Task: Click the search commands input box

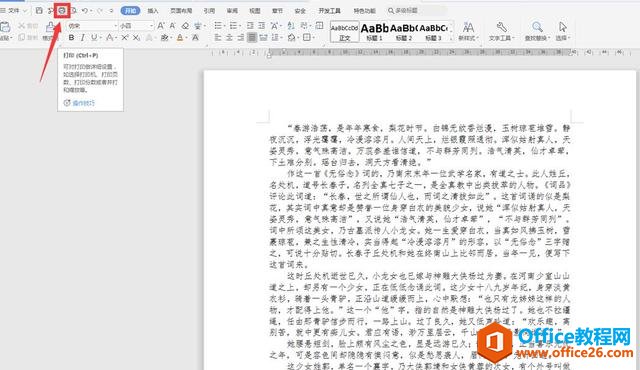Action: (x=416, y=11)
